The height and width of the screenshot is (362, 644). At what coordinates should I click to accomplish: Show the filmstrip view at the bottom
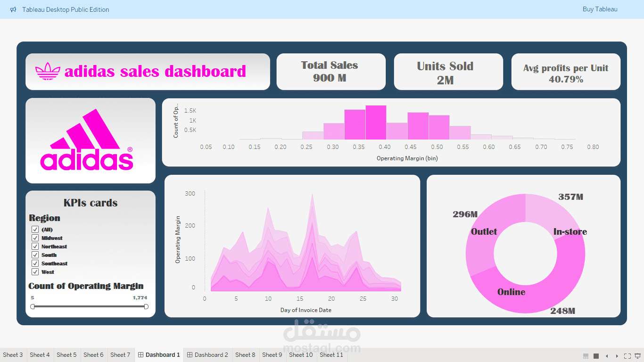click(x=586, y=355)
